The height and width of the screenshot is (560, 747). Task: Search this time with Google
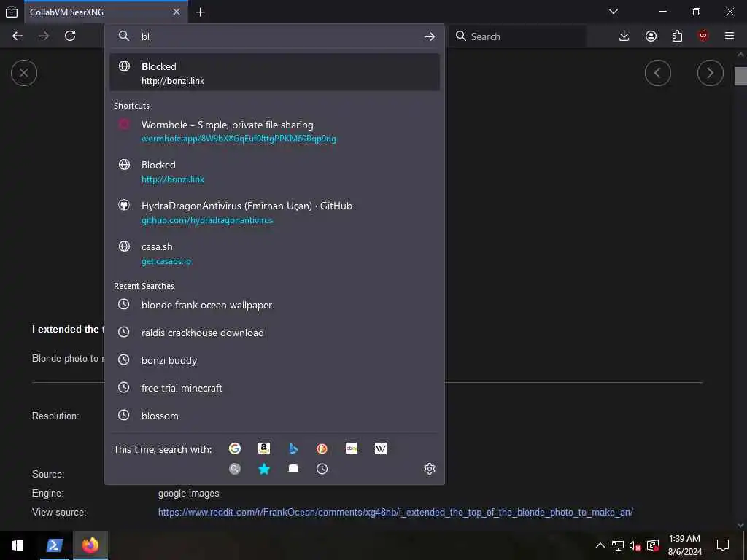235,448
